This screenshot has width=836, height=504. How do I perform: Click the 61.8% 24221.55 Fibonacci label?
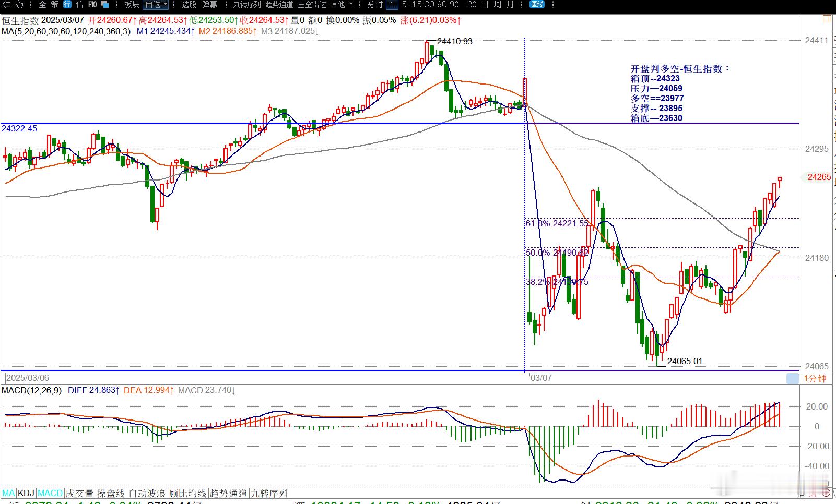557,223
